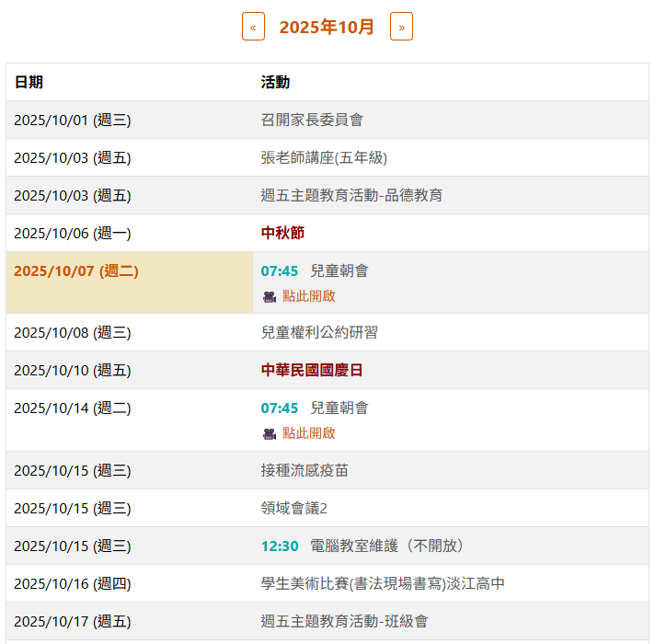Open 接種流感疫苗 event

point(305,470)
